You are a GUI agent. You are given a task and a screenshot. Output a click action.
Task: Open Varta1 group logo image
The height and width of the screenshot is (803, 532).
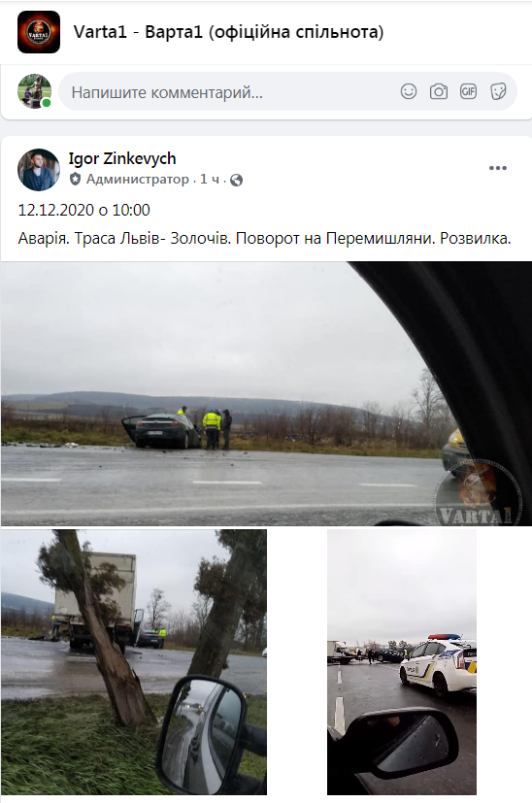coord(39,32)
